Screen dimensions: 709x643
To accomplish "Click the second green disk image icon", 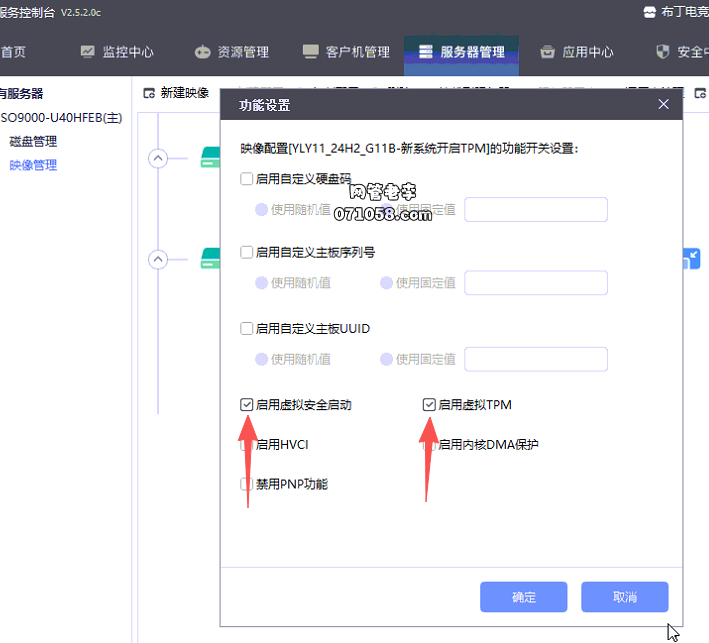I will pyautogui.click(x=211, y=258).
